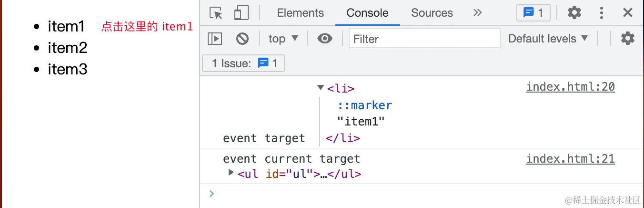Screen dimensions: 644x208
Task: Click the event target log text
Action: coord(264,138)
